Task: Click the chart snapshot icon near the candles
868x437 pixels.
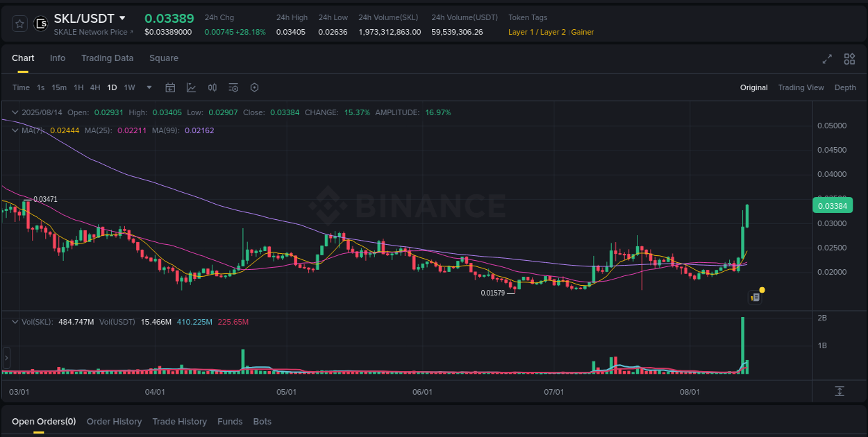Action: (x=754, y=297)
